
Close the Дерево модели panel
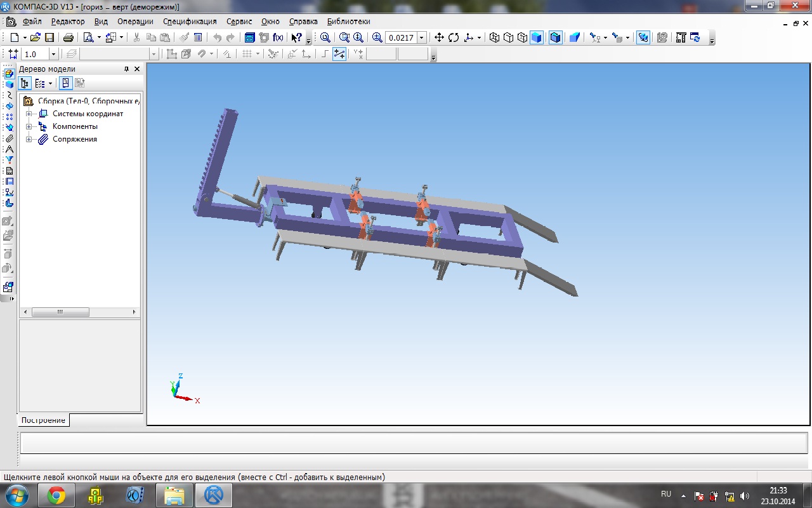click(137, 69)
